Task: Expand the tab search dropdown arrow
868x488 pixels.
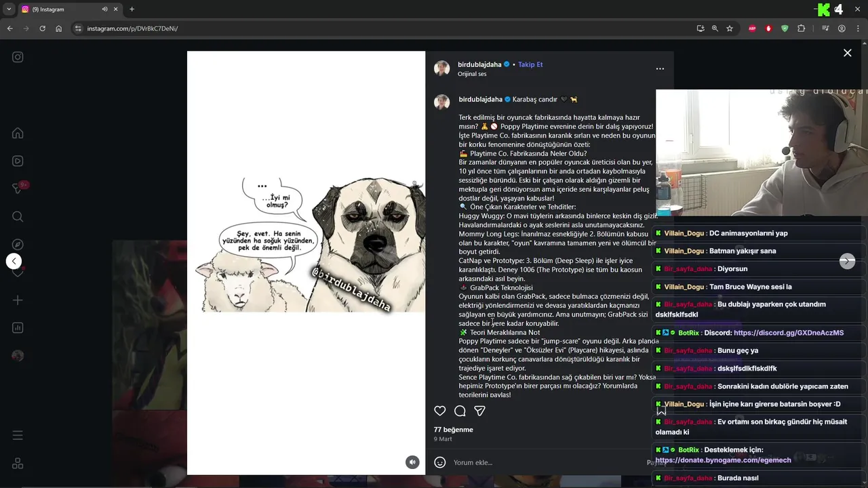Action: (x=8, y=9)
